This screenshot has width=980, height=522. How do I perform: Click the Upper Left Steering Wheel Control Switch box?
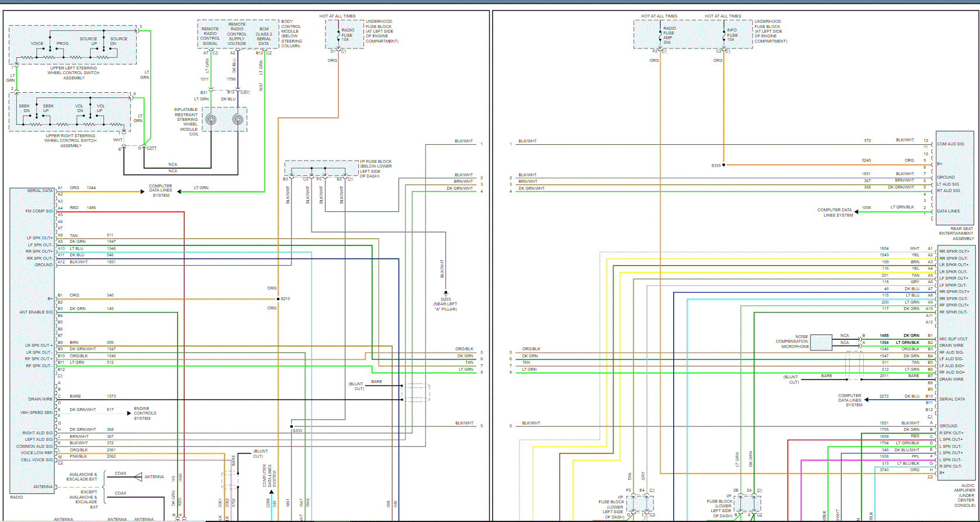click(x=72, y=45)
